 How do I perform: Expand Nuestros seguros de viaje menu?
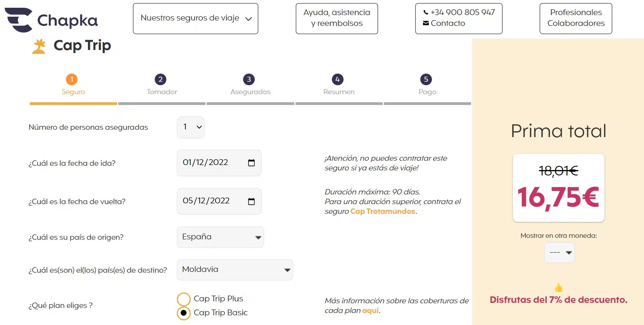[195, 19]
